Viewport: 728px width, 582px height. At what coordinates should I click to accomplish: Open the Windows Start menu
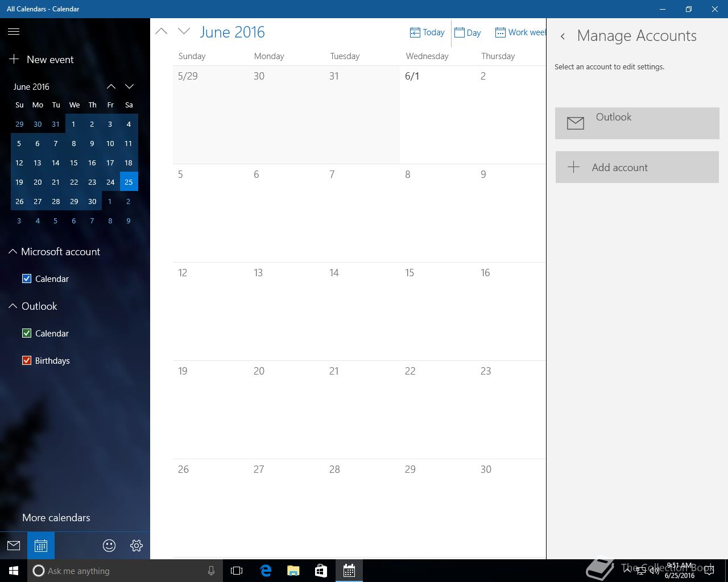coord(14,571)
